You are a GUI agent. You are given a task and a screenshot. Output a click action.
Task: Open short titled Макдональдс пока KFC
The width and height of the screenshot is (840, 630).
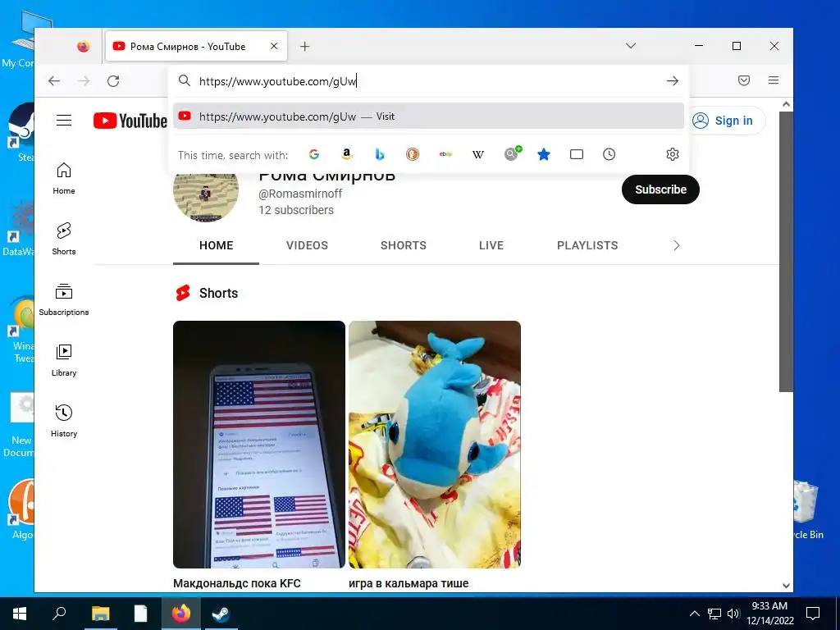pos(237,583)
